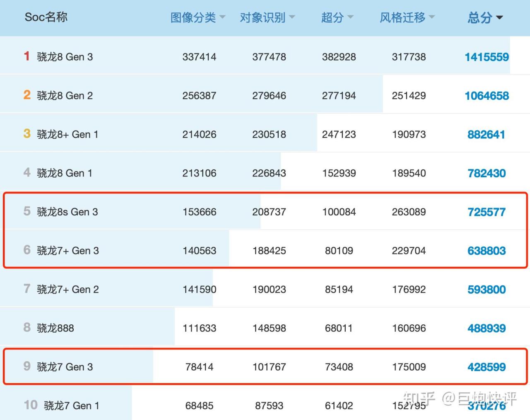Click the 80109 cell

pos(339,251)
